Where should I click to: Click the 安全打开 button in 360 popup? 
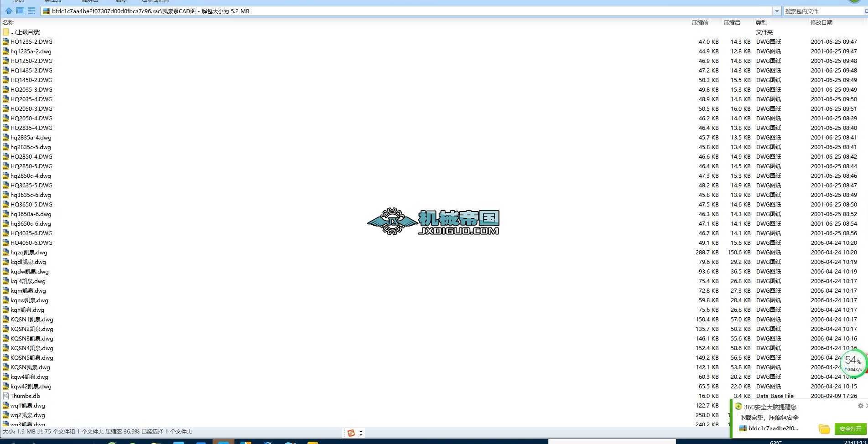(850, 429)
